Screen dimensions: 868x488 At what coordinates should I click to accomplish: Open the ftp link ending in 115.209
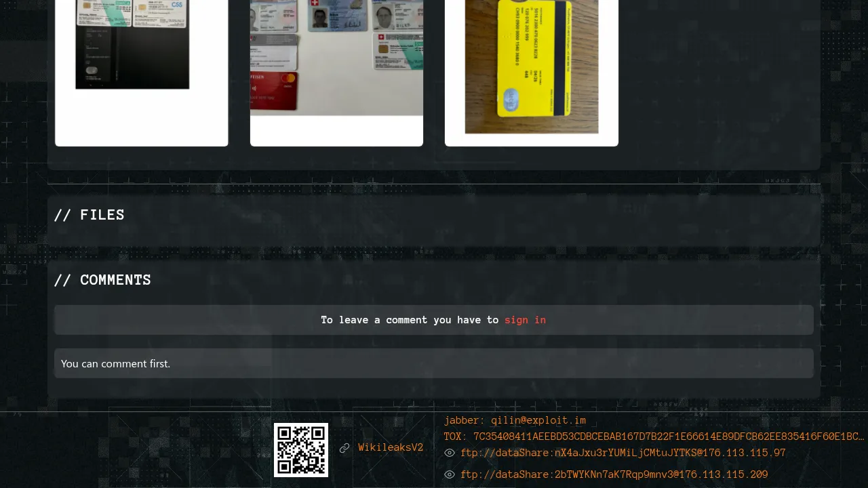[614, 474]
